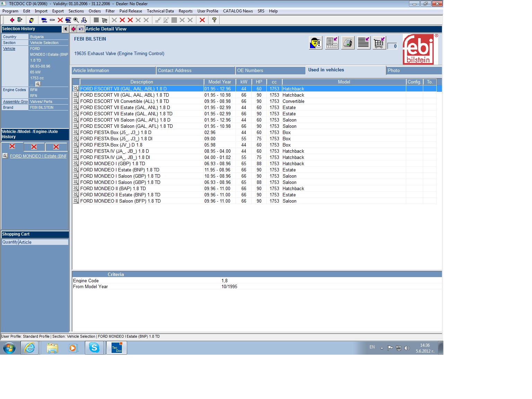Click the Valves/ Parts entry in Selection History
This screenshot has width=532, height=399.
[x=41, y=102]
